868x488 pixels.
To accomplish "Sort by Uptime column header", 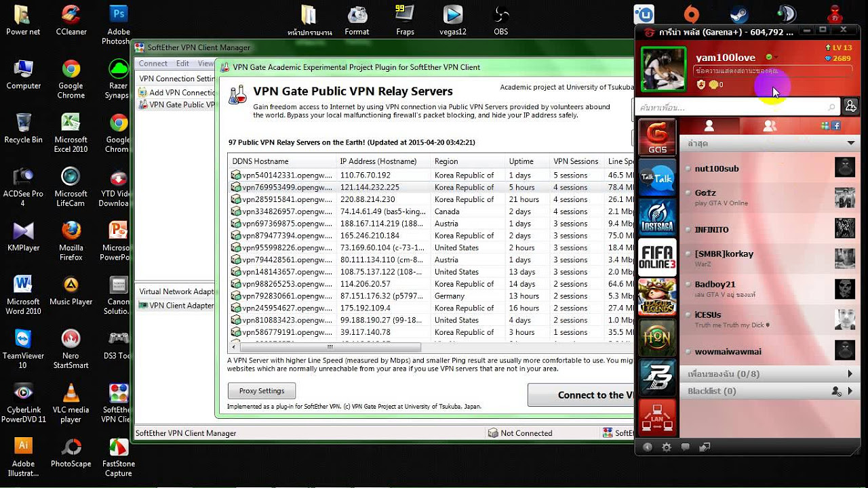I will 527,161.
